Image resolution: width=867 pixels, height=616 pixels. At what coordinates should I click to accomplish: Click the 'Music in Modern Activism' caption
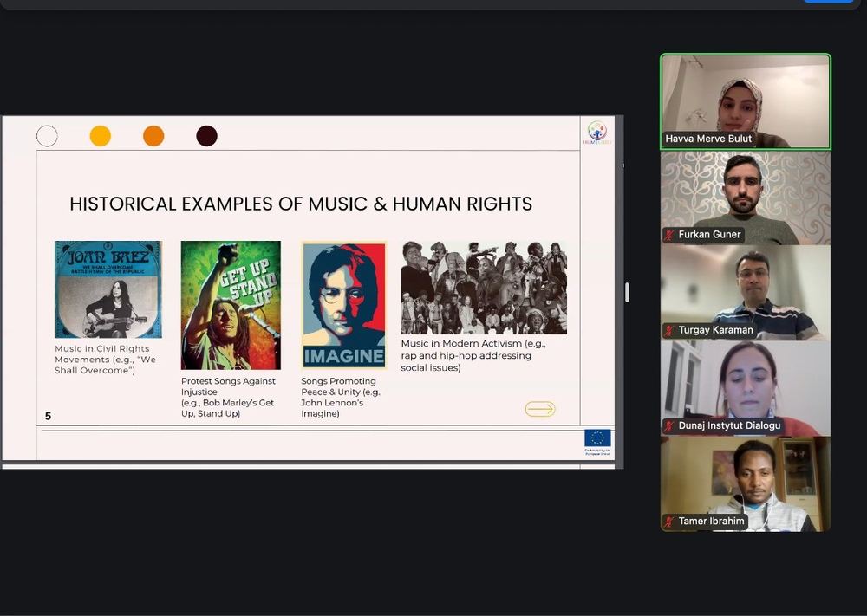pos(473,355)
